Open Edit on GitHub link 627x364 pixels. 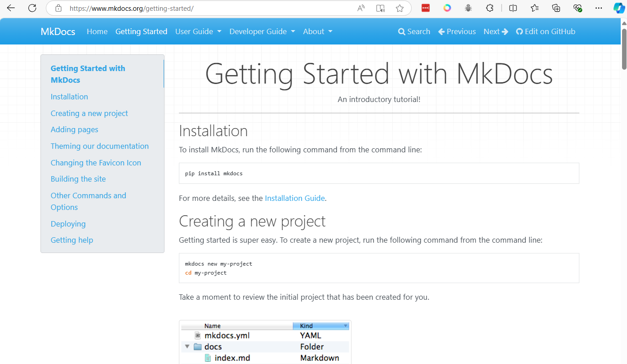point(546,31)
